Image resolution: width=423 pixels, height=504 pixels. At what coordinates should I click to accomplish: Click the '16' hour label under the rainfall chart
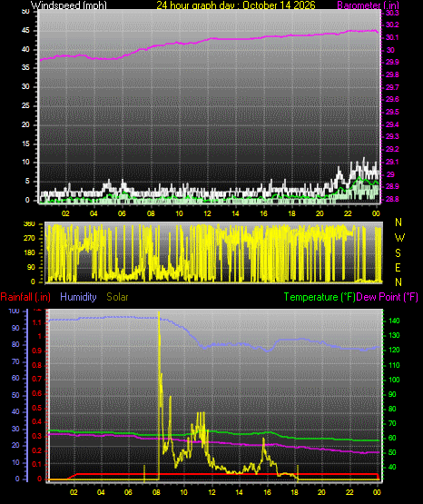(x=267, y=492)
